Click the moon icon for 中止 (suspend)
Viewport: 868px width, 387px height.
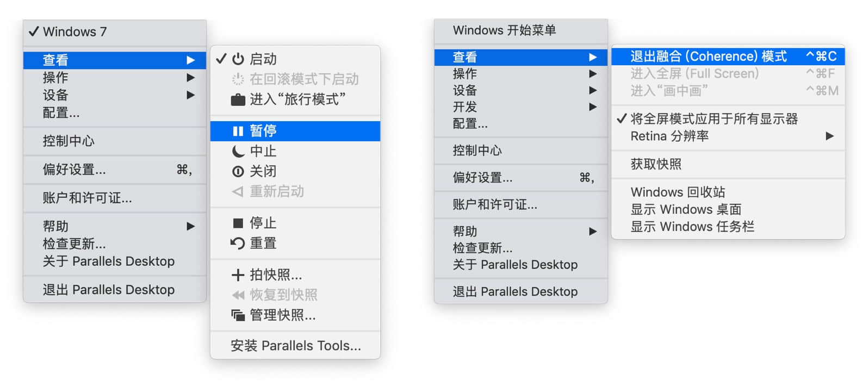coord(238,151)
